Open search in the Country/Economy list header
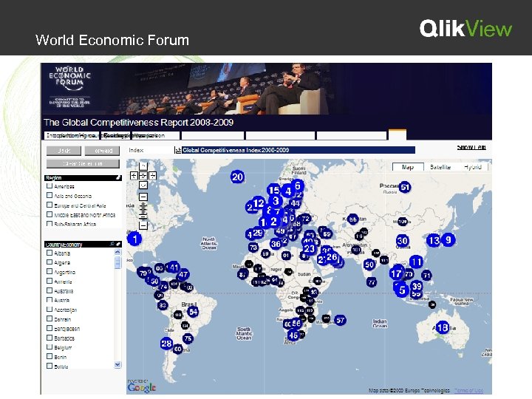This screenshot has height=399, width=532. tap(112, 245)
